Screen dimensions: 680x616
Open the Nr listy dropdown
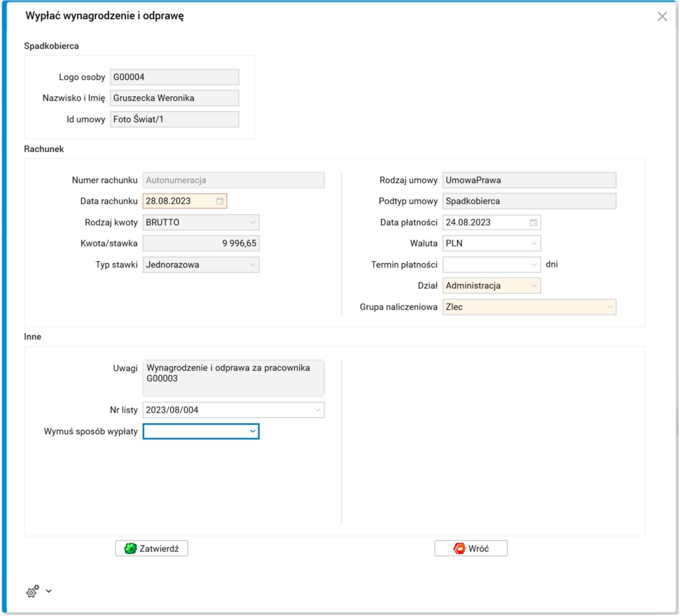coord(317,410)
